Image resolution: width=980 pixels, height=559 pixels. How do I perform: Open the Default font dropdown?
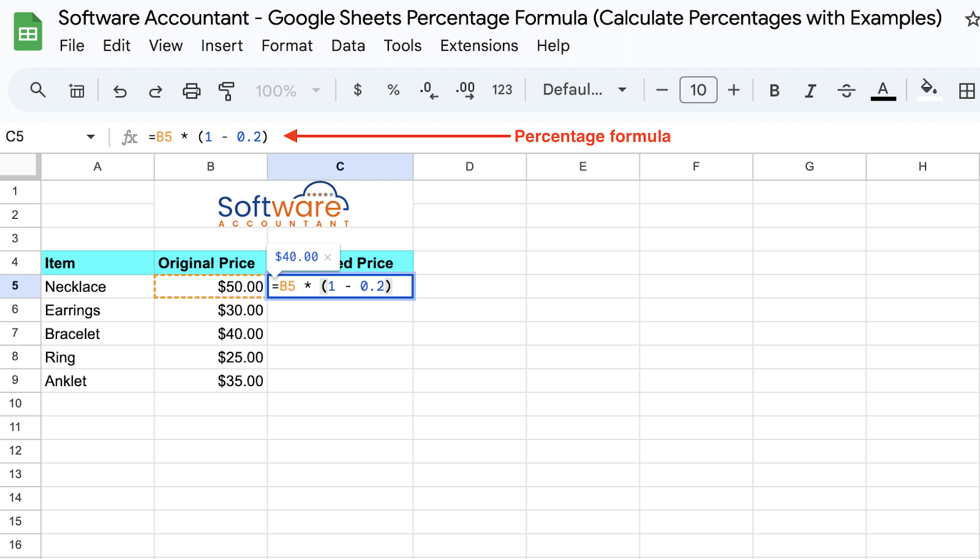585,90
